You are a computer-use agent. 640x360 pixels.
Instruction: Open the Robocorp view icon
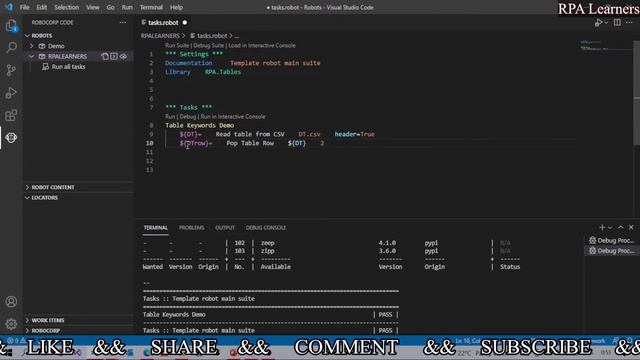tap(11, 138)
